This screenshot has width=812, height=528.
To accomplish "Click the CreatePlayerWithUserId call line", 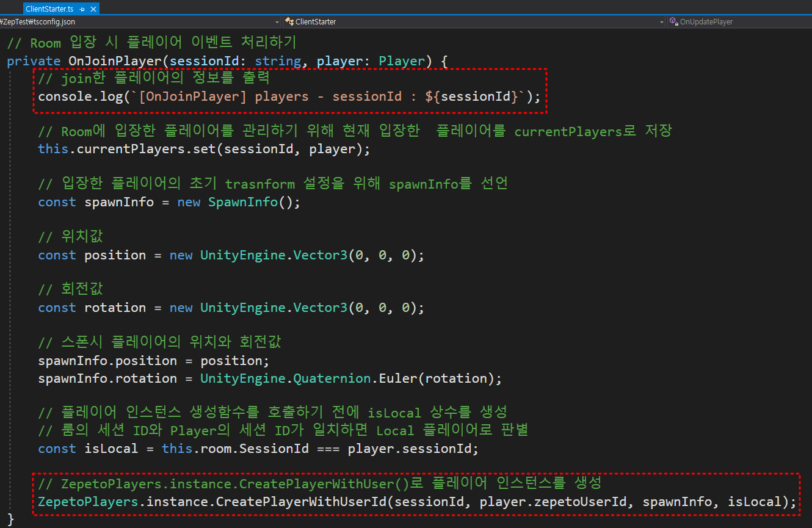I will coord(417,502).
